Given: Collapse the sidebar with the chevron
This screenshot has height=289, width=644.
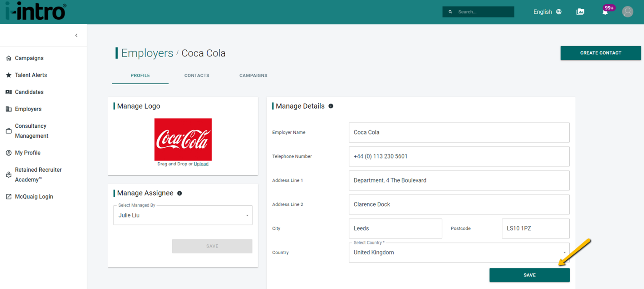Looking at the screenshot, I should click(x=76, y=35).
